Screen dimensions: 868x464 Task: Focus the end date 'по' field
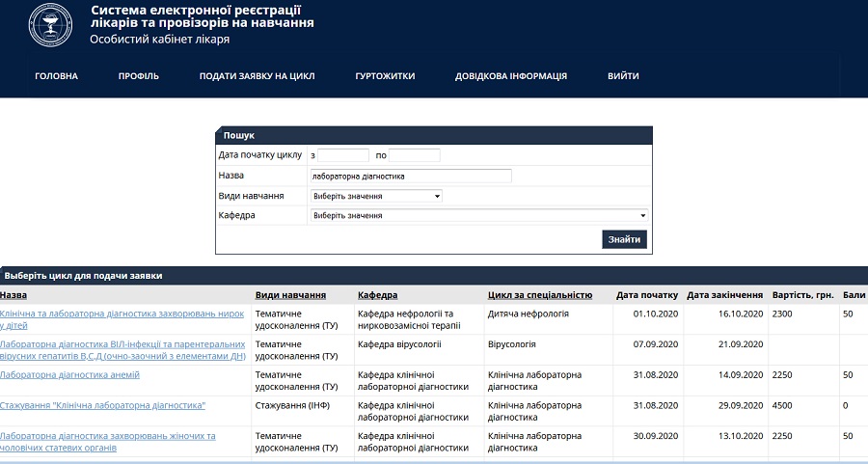(x=414, y=155)
